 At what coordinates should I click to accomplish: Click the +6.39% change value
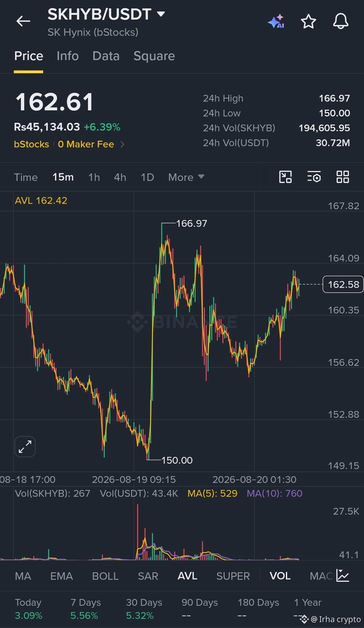click(x=102, y=127)
